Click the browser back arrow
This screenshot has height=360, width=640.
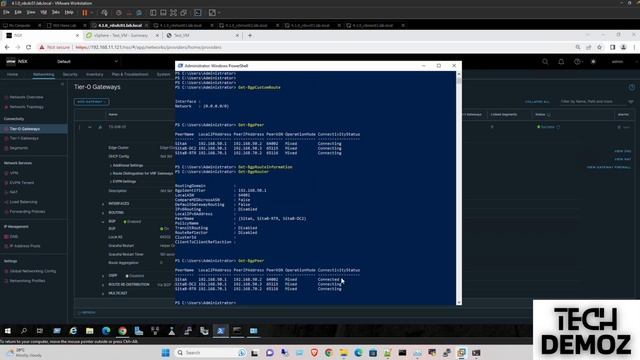7,47
